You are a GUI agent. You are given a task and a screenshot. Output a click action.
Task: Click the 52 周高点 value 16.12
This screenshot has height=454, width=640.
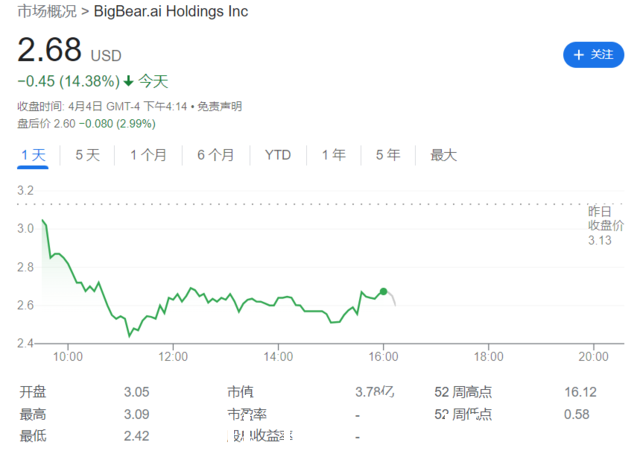point(580,392)
